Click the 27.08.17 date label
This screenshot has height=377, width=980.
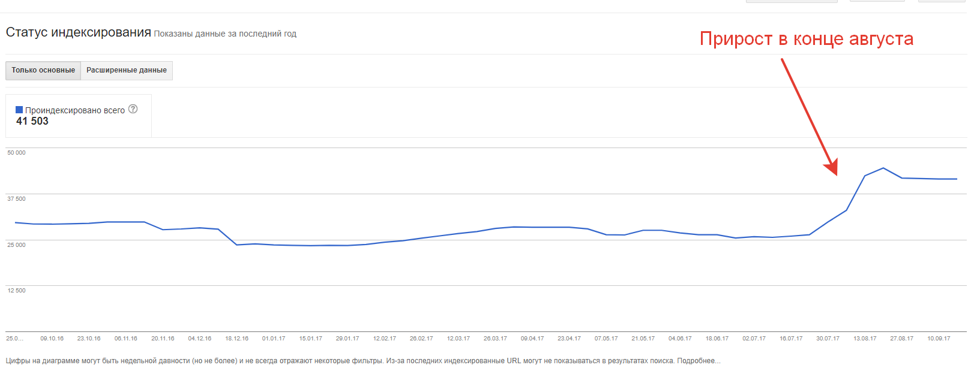pos(901,339)
